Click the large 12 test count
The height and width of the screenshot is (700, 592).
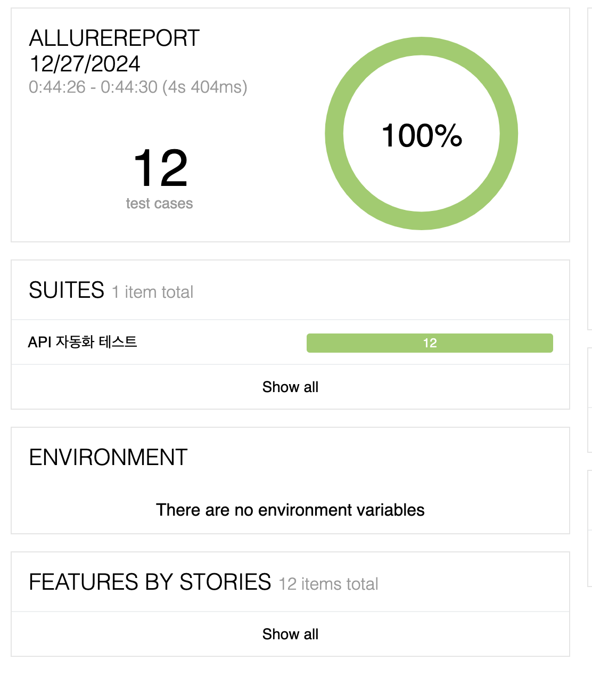(x=160, y=168)
